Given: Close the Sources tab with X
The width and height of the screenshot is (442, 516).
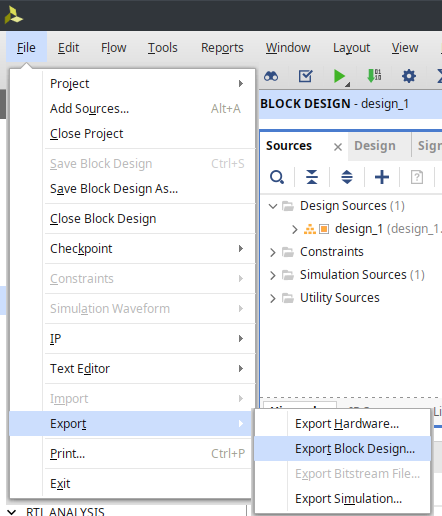Looking at the screenshot, I should pos(338,147).
